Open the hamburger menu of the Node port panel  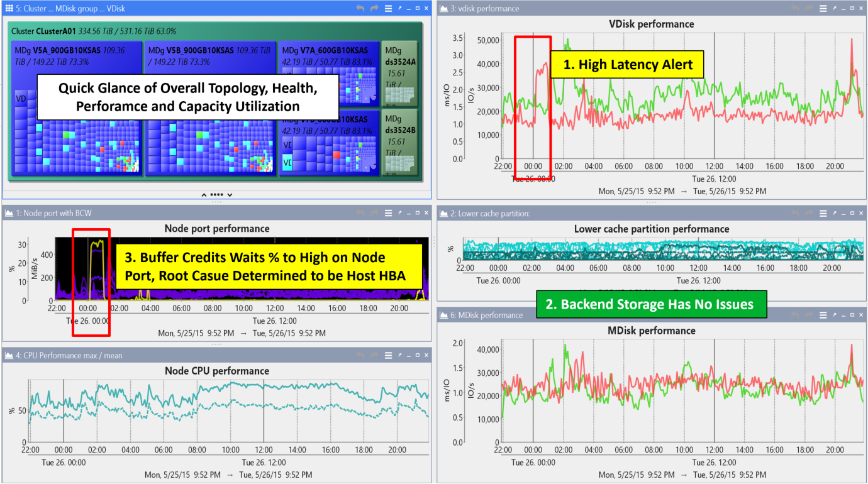click(389, 213)
